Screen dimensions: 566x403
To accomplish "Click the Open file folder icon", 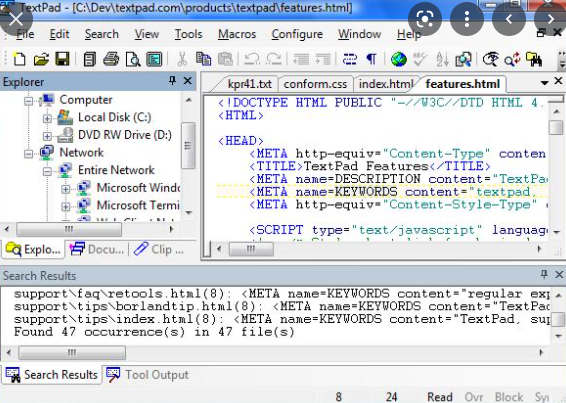I will 41,59.
